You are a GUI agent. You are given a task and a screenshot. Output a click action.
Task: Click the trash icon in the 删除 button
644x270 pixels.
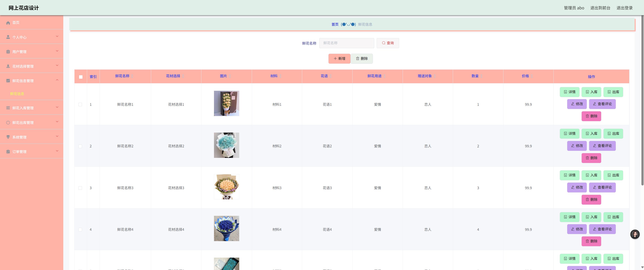[x=358, y=58]
